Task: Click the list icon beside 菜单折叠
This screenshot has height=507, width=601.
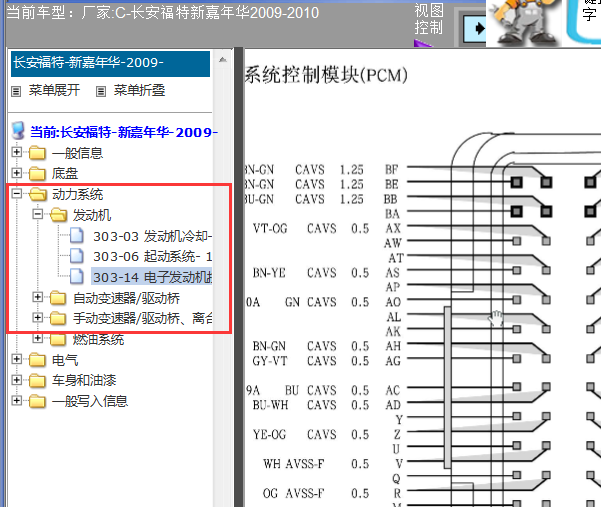Action: click(x=101, y=92)
